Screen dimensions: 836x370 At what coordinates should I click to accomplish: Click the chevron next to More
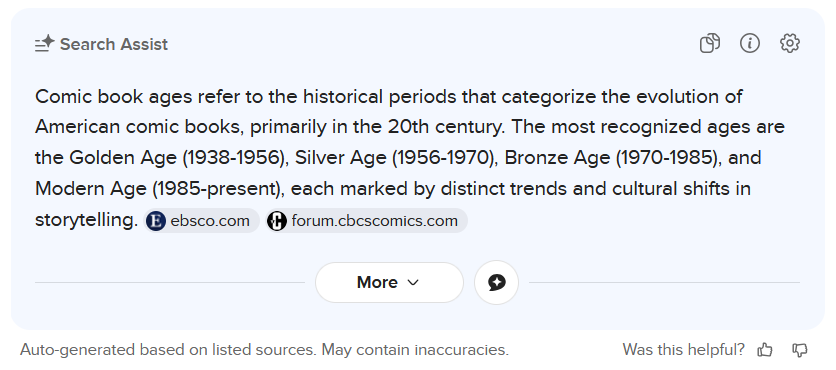(413, 283)
